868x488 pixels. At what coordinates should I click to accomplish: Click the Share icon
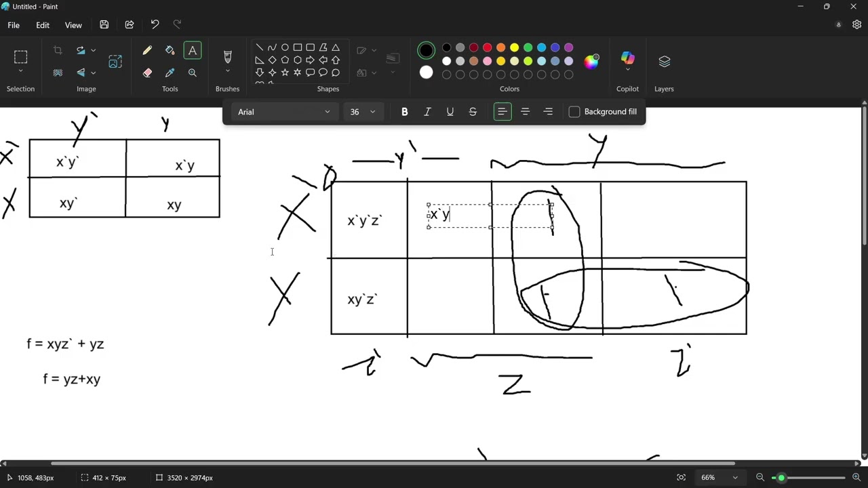(x=130, y=25)
